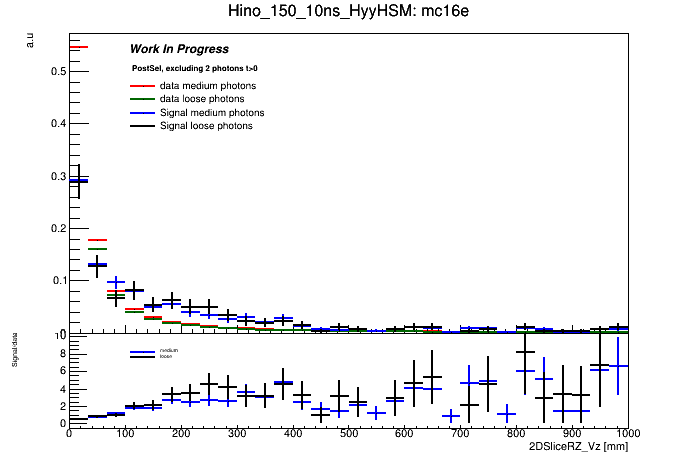Click the green data loose photons legend line
Image resolution: width=698 pixels, height=476 pixels.
tap(141, 100)
